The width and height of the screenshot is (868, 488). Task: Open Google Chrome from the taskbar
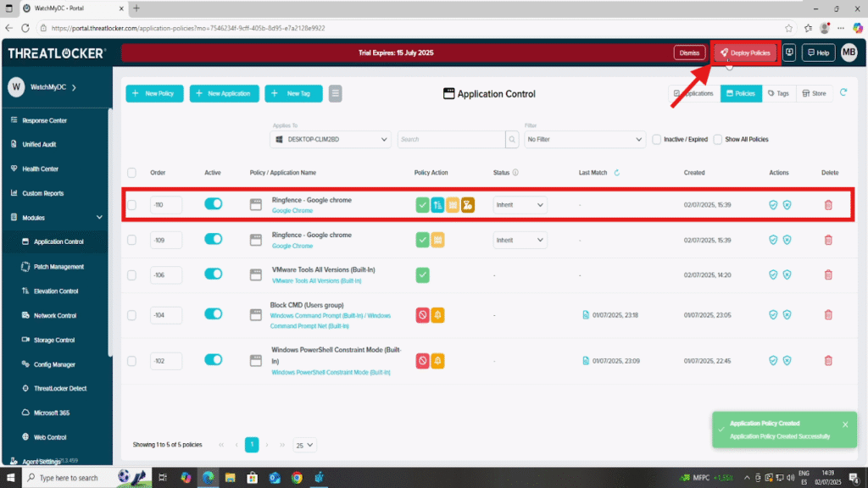click(297, 478)
